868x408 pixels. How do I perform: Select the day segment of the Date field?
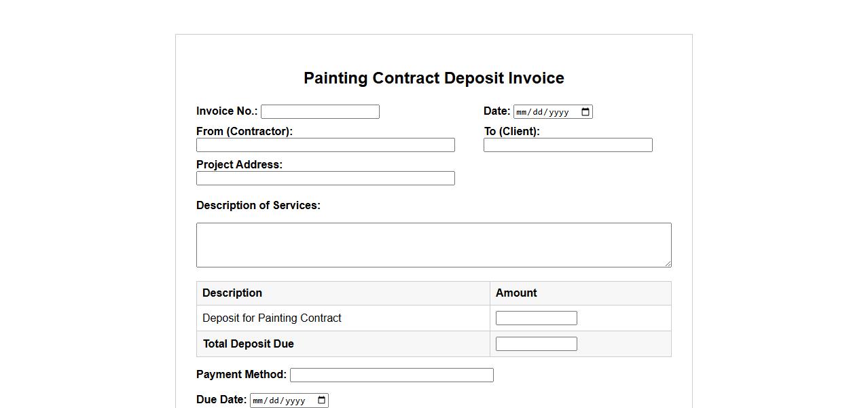(536, 112)
